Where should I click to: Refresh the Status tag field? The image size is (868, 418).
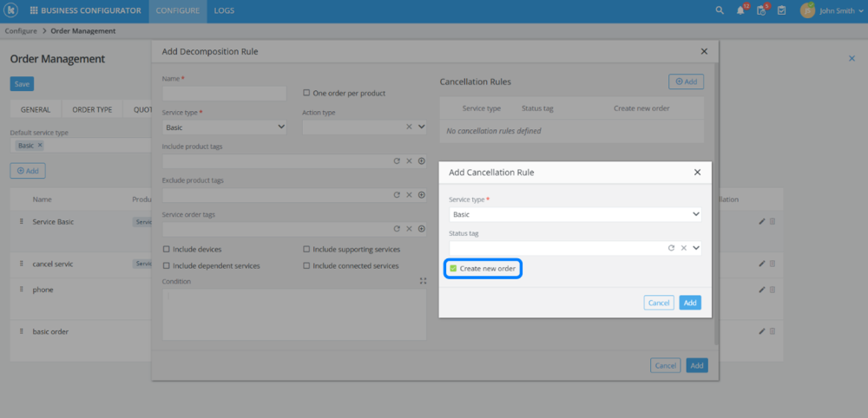[x=671, y=248]
